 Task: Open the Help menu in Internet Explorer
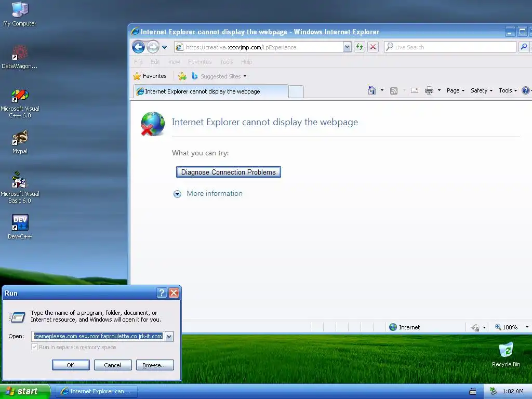pos(247,62)
